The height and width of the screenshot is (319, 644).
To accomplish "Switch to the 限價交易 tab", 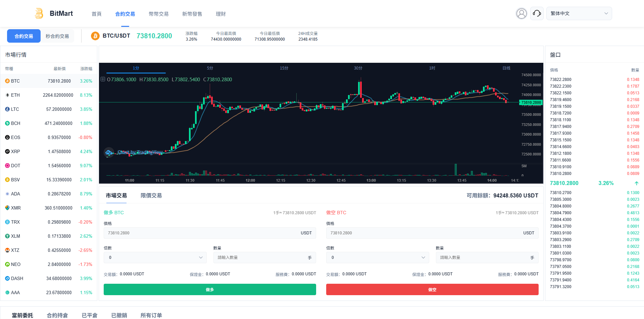I will coord(151,195).
